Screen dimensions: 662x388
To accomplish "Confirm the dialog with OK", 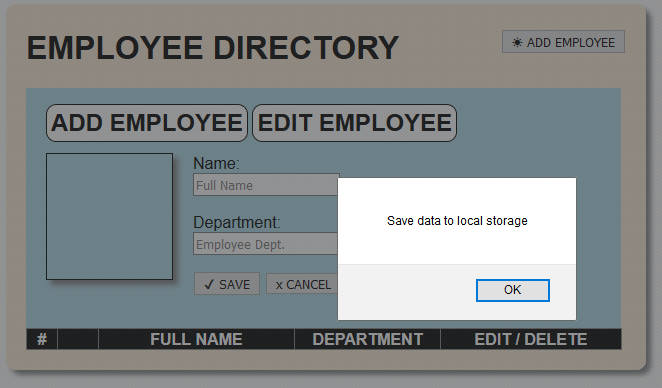I will click(513, 290).
